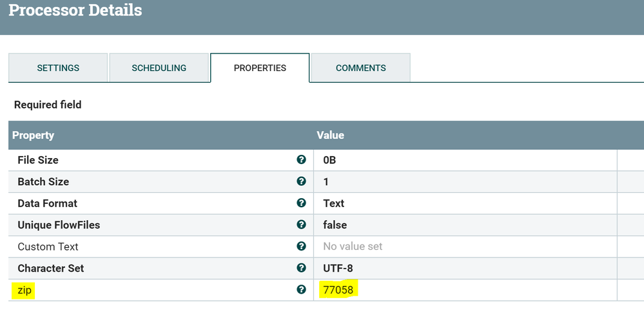Open Character Set value UTF-8

coord(338,268)
